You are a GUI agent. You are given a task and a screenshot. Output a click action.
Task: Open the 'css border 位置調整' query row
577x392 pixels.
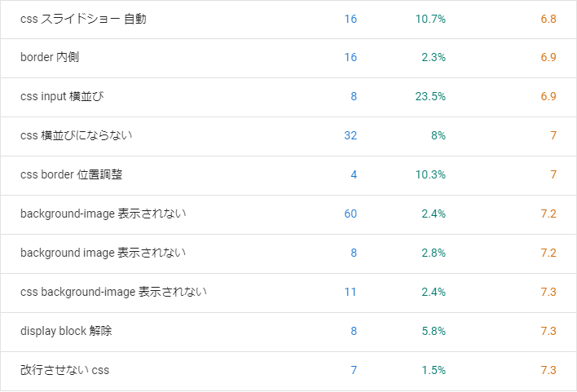288,175
